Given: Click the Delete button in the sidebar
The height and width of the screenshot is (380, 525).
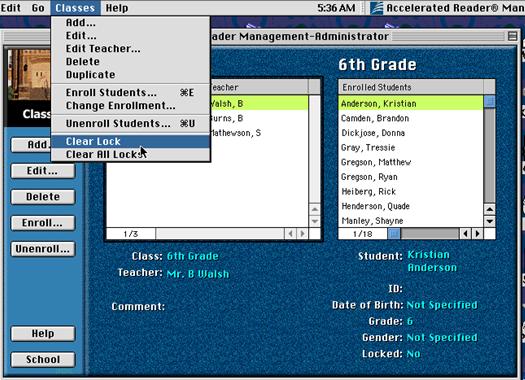Looking at the screenshot, I should (43, 197).
